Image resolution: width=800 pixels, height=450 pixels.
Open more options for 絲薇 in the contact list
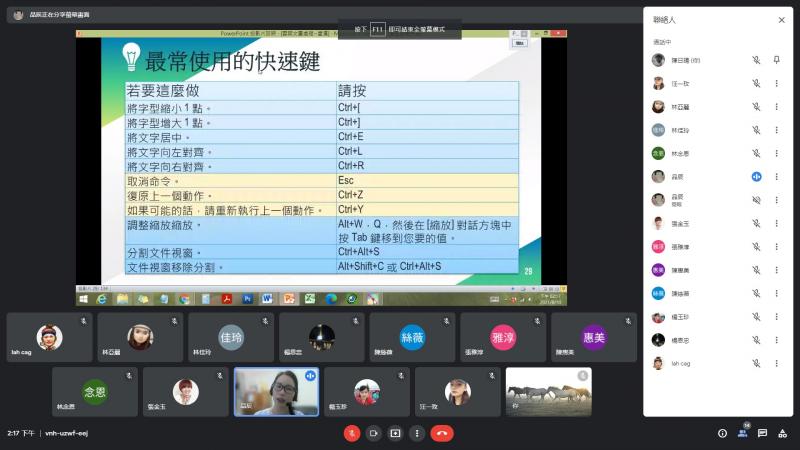(777, 293)
